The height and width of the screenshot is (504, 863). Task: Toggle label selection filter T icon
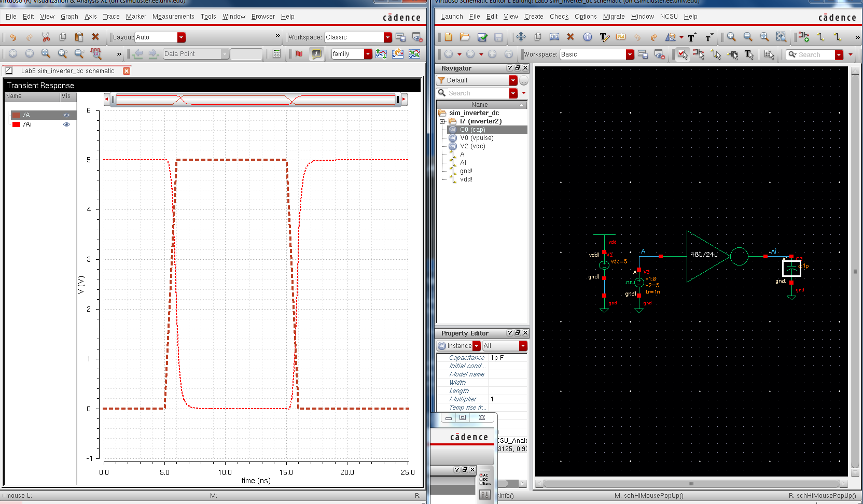[x=749, y=54]
